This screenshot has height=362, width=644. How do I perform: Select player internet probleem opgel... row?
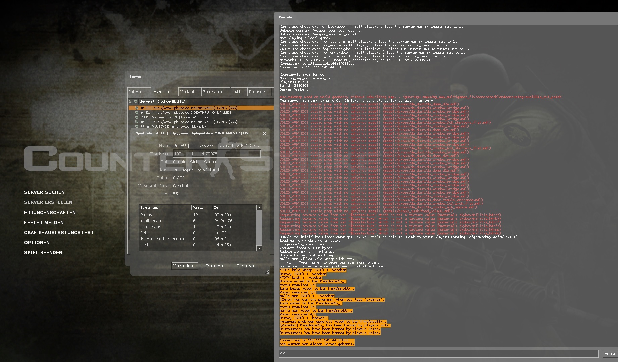198,239
